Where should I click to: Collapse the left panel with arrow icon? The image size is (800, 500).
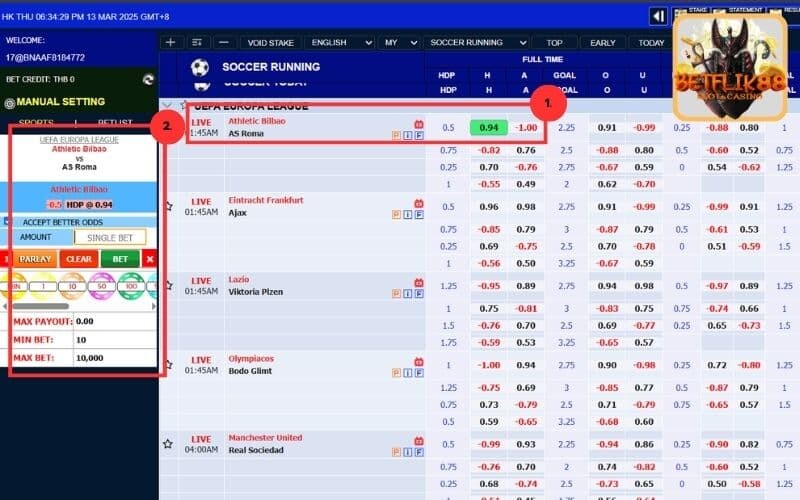659,16
